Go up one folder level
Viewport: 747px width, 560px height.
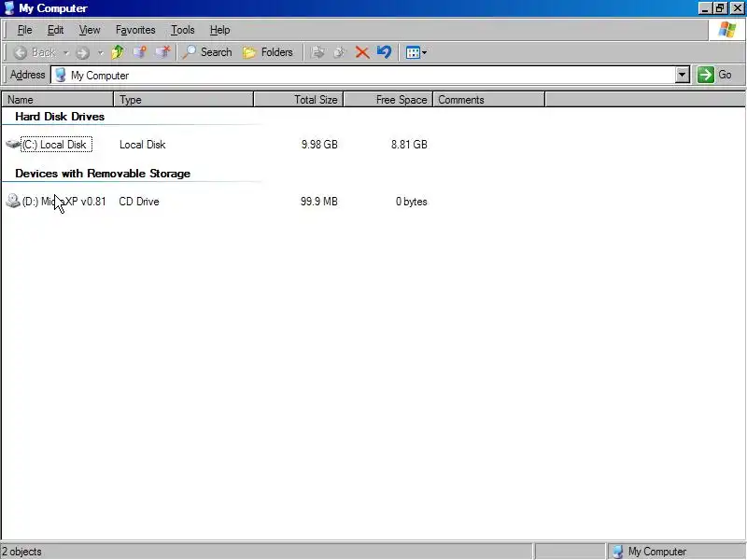pyautogui.click(x=118, y=52)
